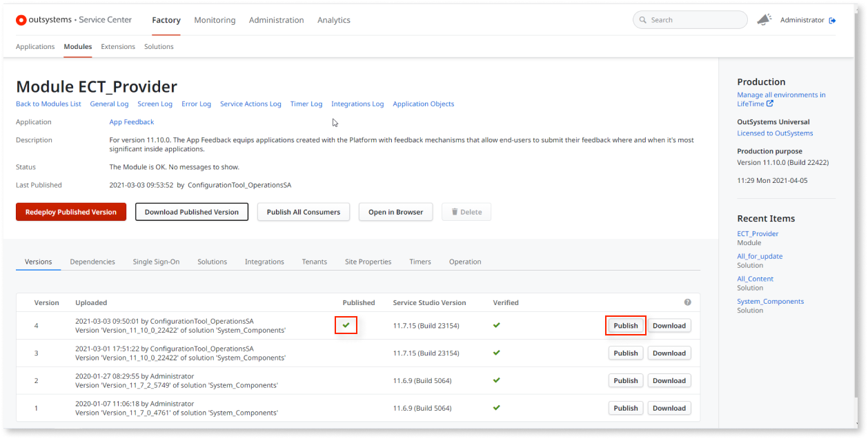
Task: Click the trash icon on the Delete button
Action: (x=456, y=212)
